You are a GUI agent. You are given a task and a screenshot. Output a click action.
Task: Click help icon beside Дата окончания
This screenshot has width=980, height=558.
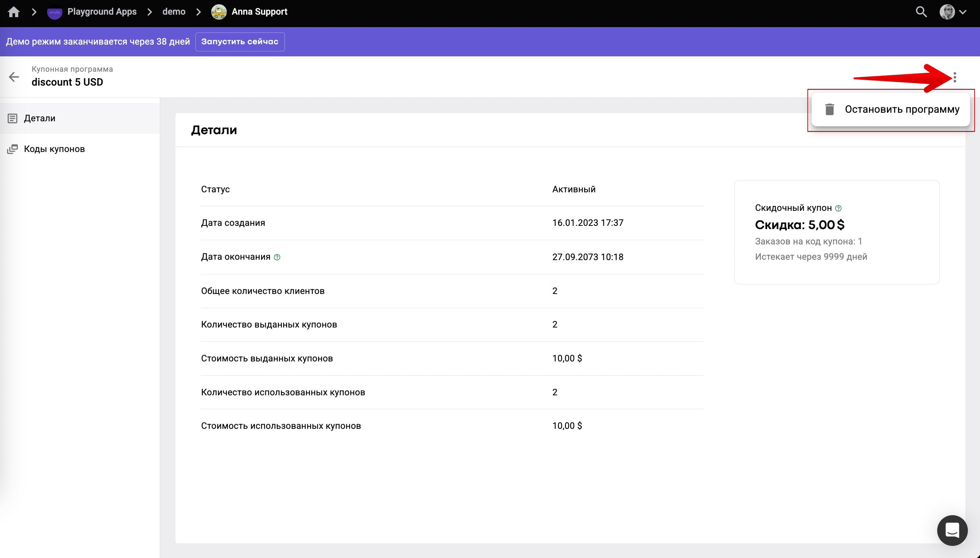click(277, 257)
